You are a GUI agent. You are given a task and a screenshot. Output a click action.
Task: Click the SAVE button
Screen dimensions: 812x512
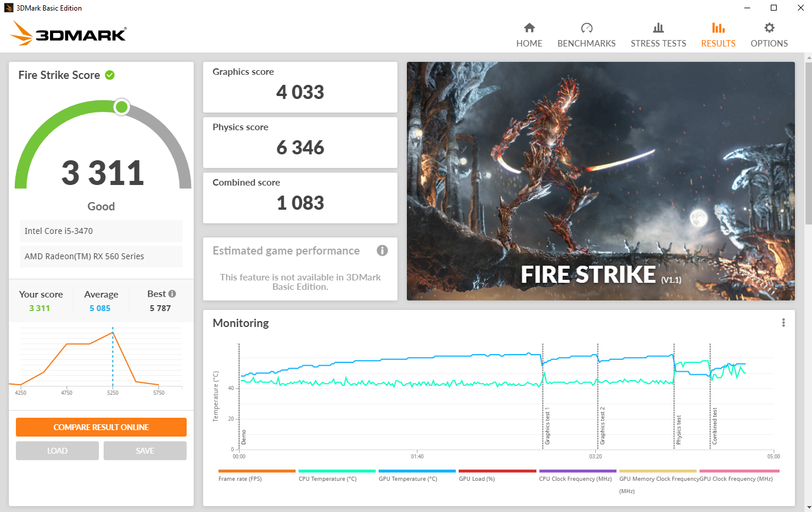click(x=145, y=451)
